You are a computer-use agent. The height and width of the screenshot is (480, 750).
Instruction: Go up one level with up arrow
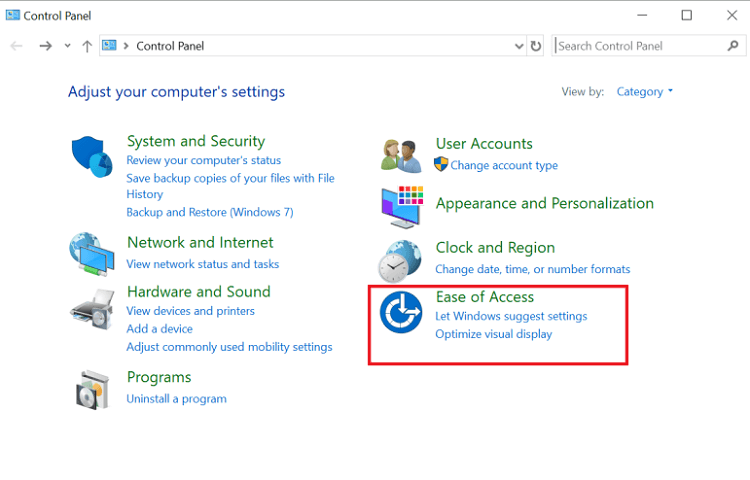pyautogui.click(x=87, y=46)
